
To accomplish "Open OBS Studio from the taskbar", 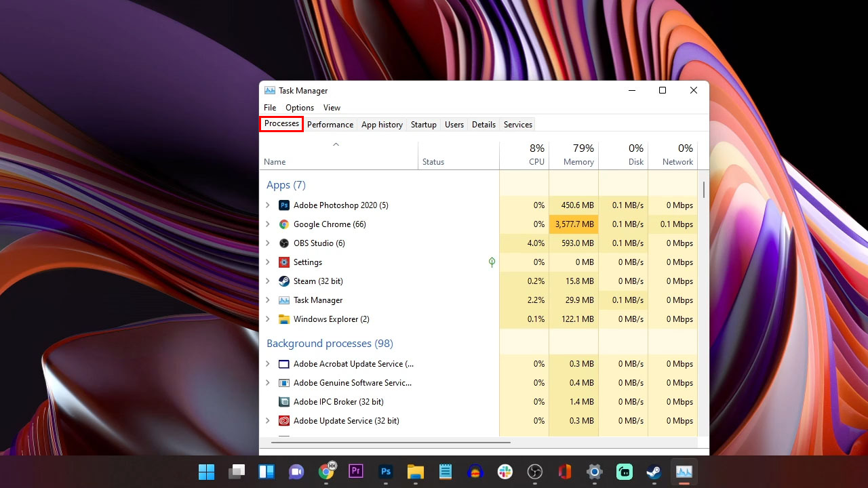I will (x=535, y=471).
